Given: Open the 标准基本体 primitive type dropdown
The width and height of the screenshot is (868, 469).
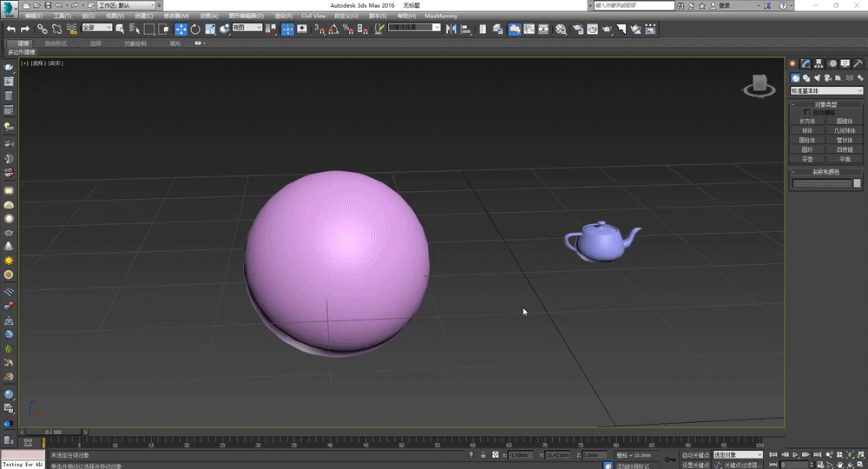Looking at the screenshot, I should click(x=826, y=90).
